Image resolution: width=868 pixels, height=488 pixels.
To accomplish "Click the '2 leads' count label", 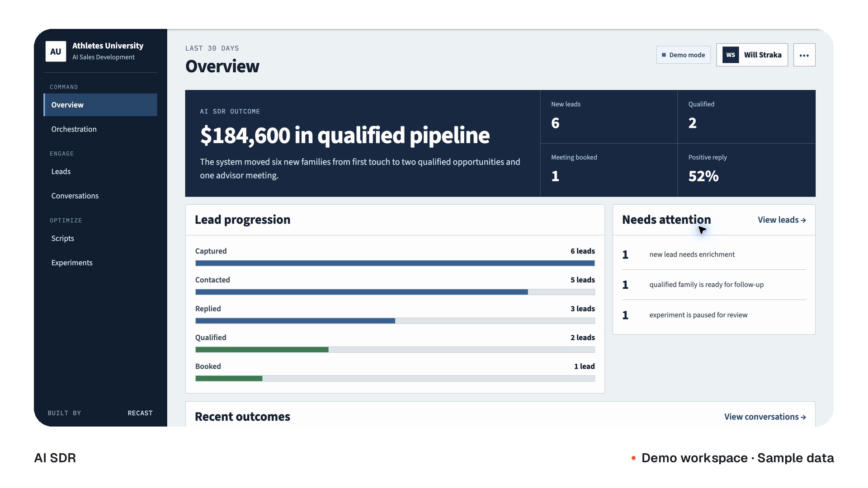I will pyautogui.click(x=583, y=338).
